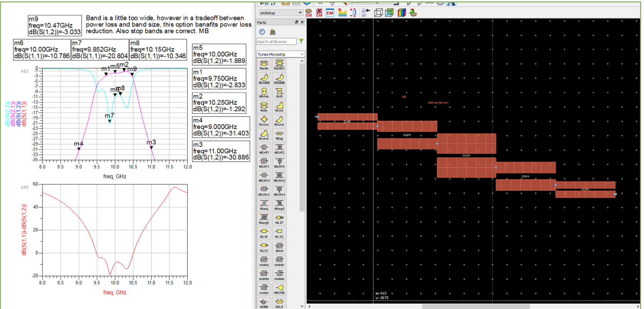Select the Maclin coupled line component
Image resolution: width=644 pixels, height=309 pixels.
tap(264, 65)
